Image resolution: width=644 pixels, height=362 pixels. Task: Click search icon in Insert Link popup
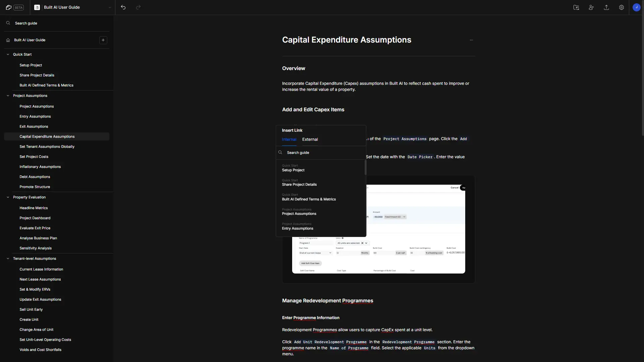coord(280,153)
